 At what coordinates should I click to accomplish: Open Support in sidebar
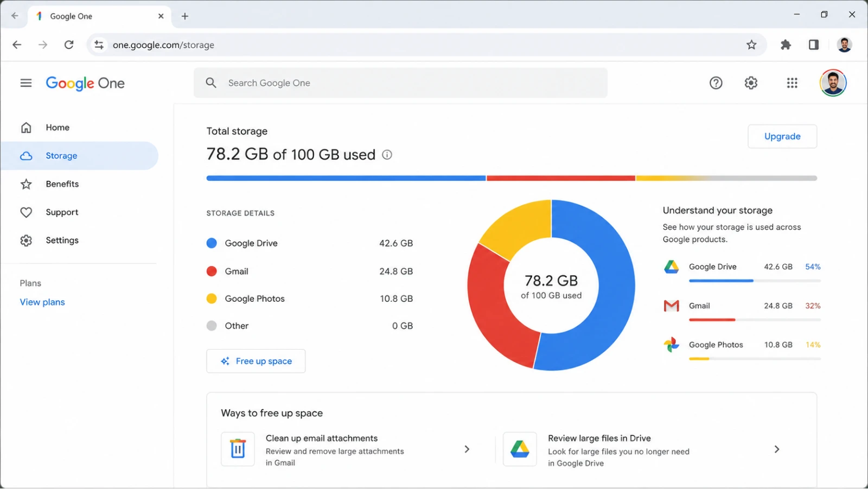[79, 212]
